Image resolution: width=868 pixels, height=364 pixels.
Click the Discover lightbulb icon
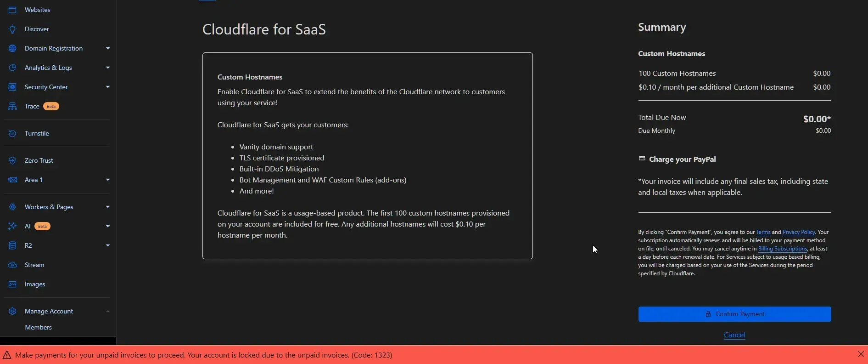[x=12, y=29]
